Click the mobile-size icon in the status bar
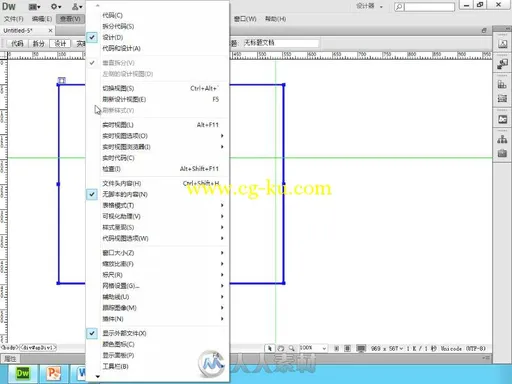 click(x=337, y=348)
